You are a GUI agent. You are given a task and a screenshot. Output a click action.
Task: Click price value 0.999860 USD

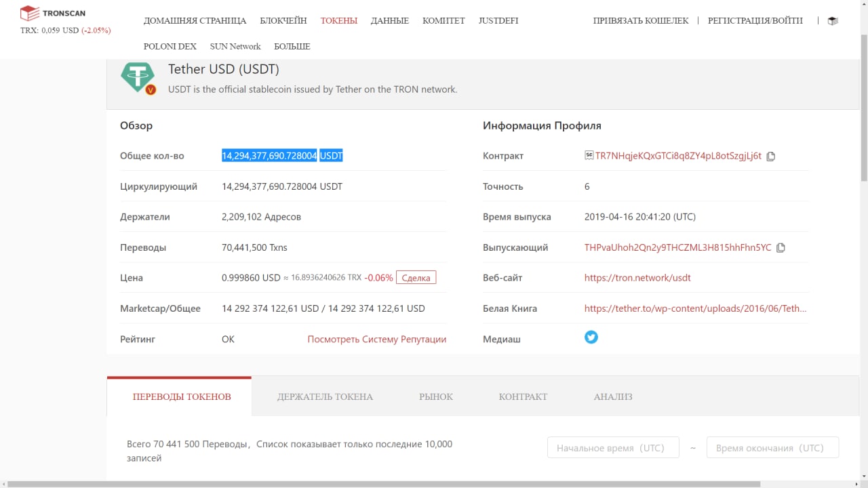pyautogui.click(x=251, y=278)
